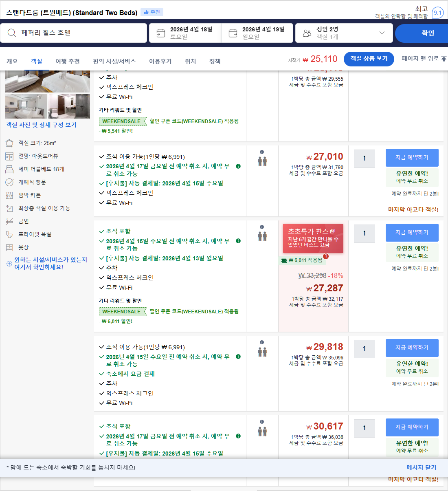448x491 pixels.
Task: Click the 메시지 닫기 link
Action: coord(422,467)
